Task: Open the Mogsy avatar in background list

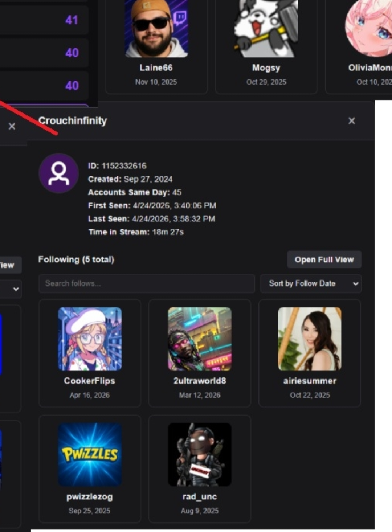Action: tap(266, 29)
